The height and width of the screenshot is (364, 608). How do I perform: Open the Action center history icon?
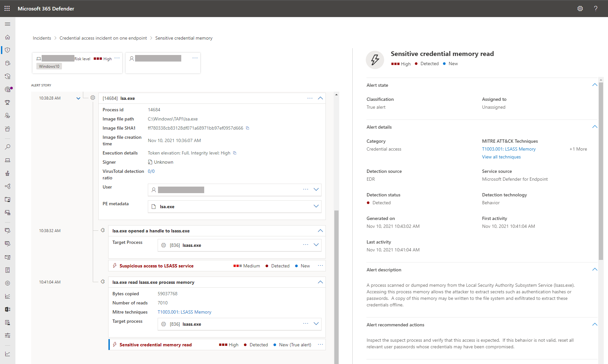[7, 76]
